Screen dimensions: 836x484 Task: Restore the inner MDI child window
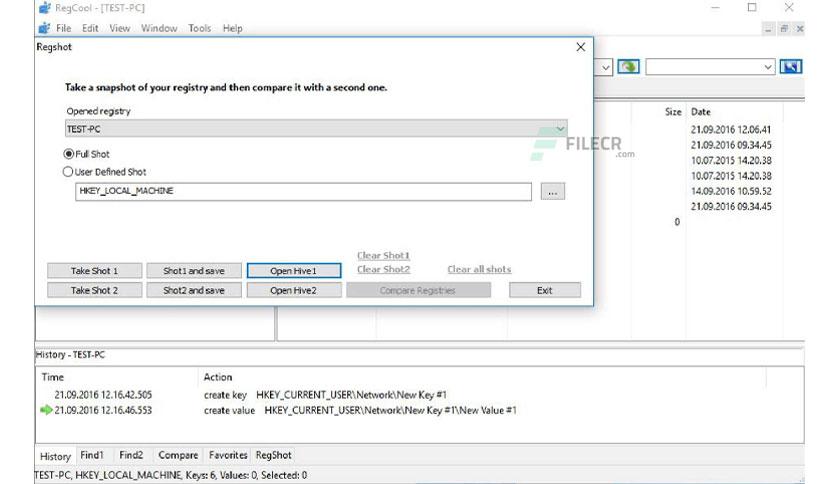click(x=784, y=29)
